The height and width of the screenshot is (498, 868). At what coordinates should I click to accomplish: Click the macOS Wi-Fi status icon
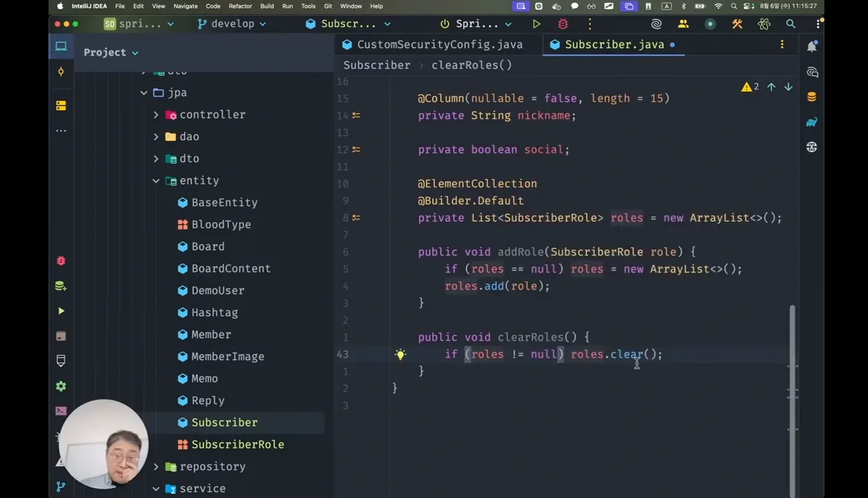click(x=718, y=6)
